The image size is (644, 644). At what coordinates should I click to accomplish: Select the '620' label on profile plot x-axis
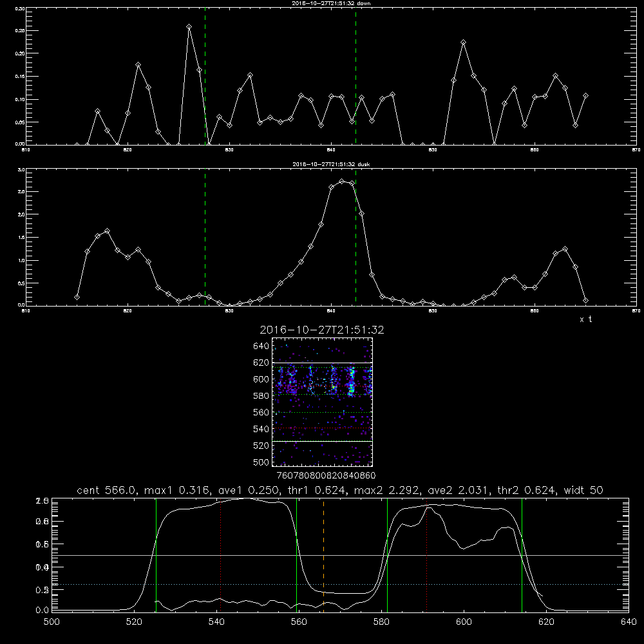[547, 622]
